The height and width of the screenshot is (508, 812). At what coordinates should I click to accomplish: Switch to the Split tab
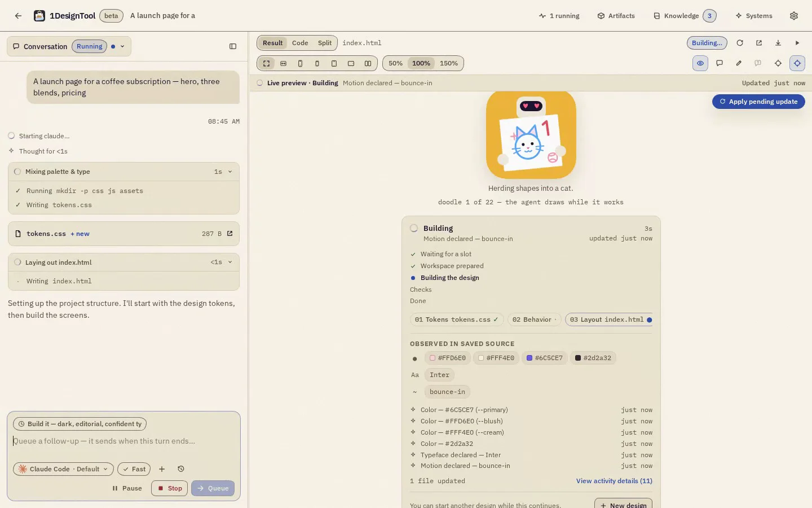coord(325,43)
